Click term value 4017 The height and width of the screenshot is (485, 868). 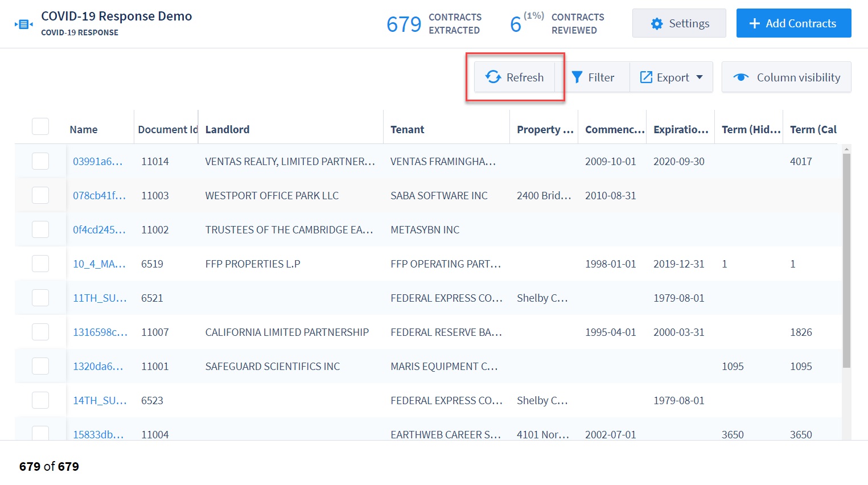[801, 161]
